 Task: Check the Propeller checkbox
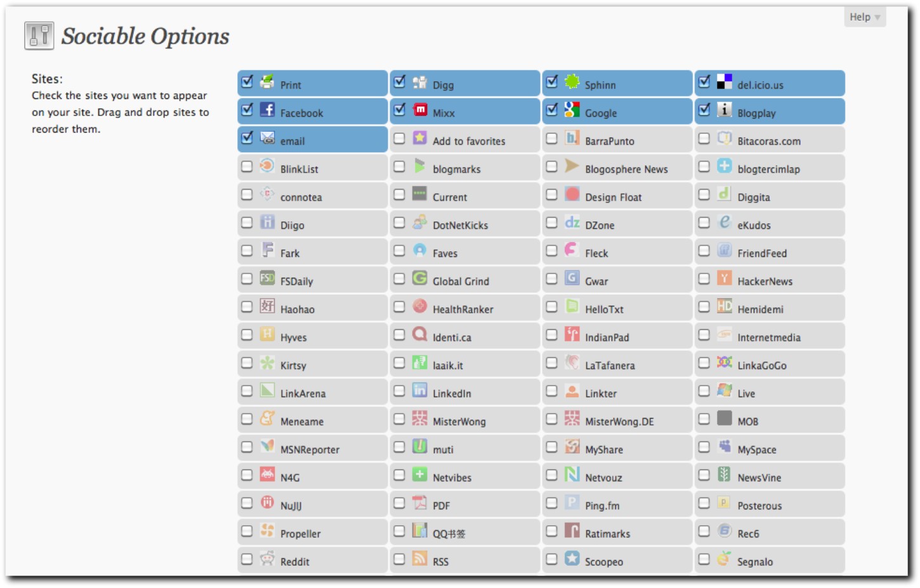click(x=247, y=531)
